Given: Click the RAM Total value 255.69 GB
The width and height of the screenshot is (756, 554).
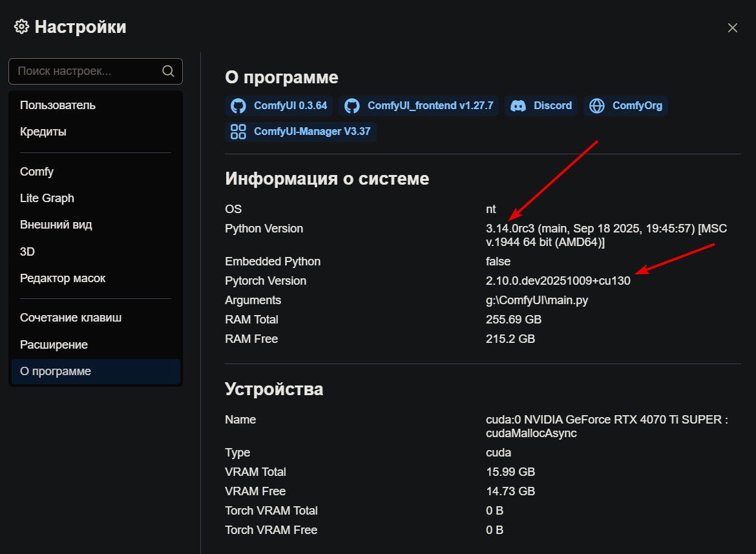Looking at the screenshot, I should coord(514,320).
